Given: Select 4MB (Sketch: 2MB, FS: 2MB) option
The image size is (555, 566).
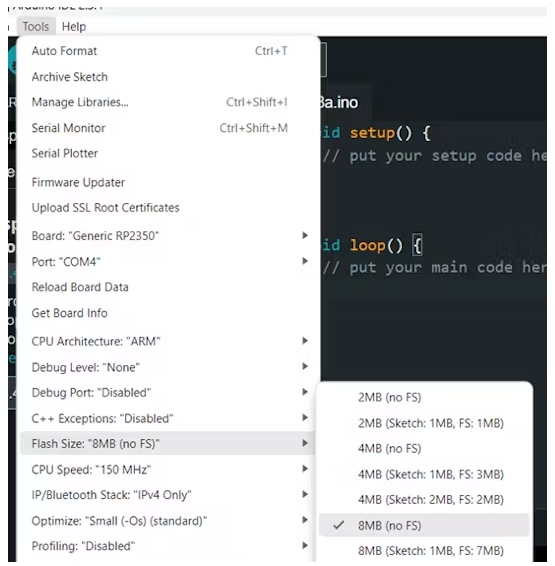Looking at the screenshot, I should coord(424,500).
